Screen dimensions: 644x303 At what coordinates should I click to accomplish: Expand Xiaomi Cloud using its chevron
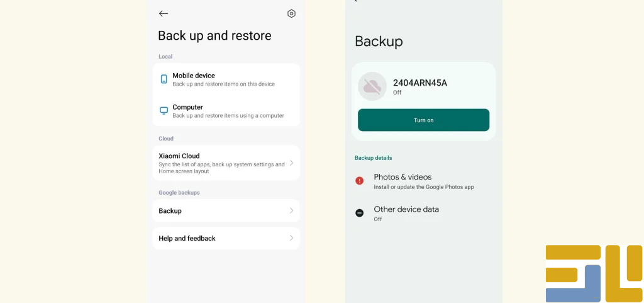(291, 163)
